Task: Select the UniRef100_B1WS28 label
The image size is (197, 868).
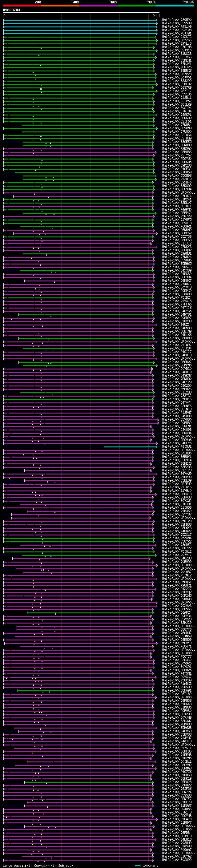Action: (176, 54)
